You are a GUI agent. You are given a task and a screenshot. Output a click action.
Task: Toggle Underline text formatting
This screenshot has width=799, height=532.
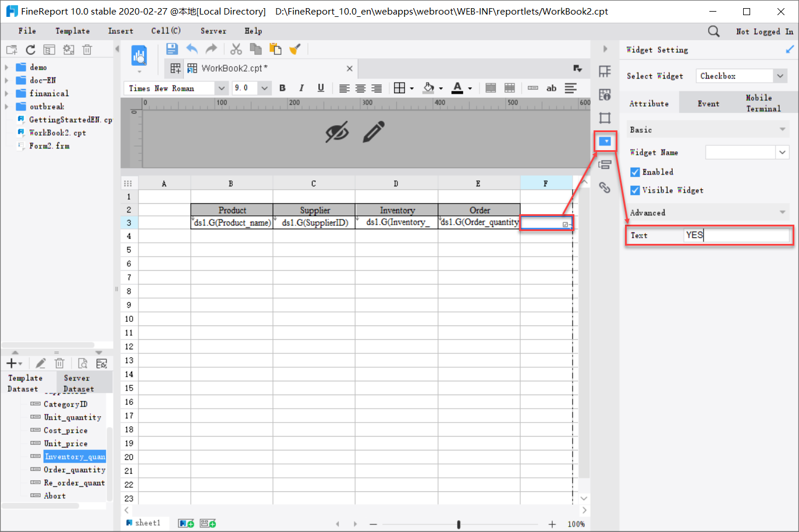tap(321, 88)
